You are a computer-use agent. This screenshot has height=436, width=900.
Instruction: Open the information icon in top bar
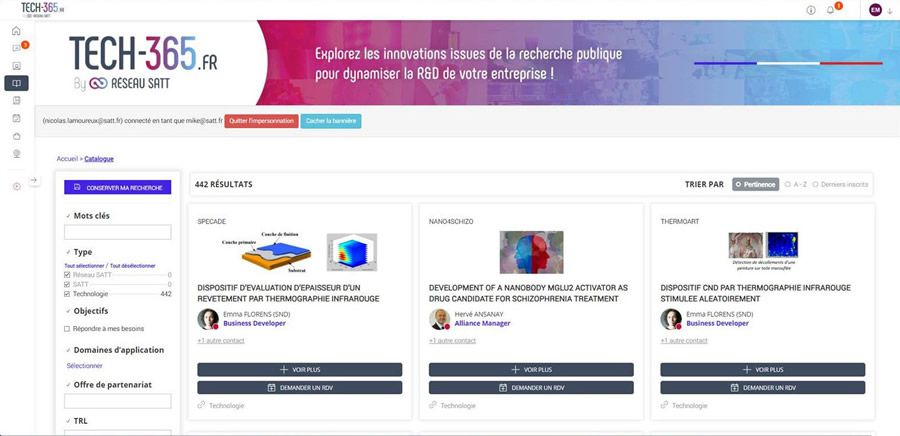tap(811, 10)
